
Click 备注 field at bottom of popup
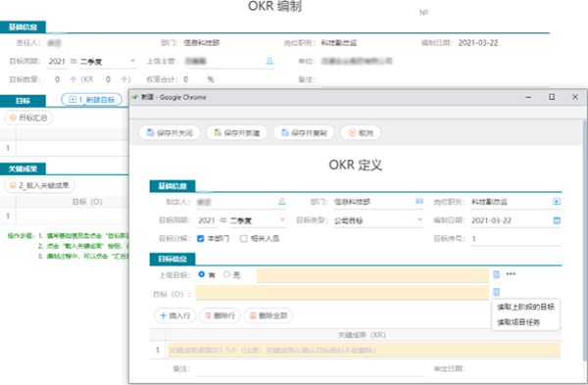310,369
